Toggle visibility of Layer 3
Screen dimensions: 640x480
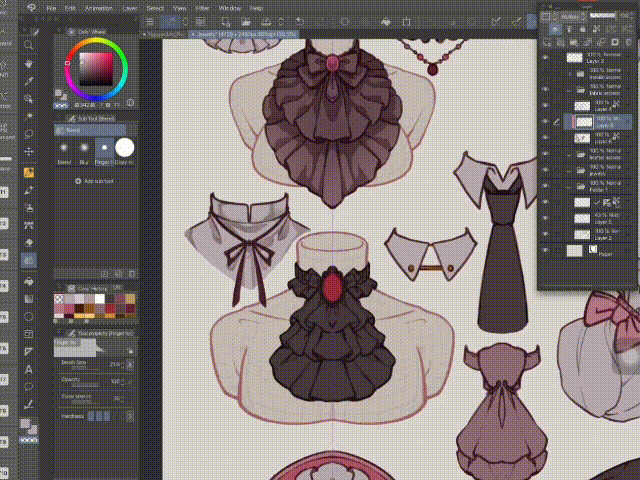tap(545, 58)
